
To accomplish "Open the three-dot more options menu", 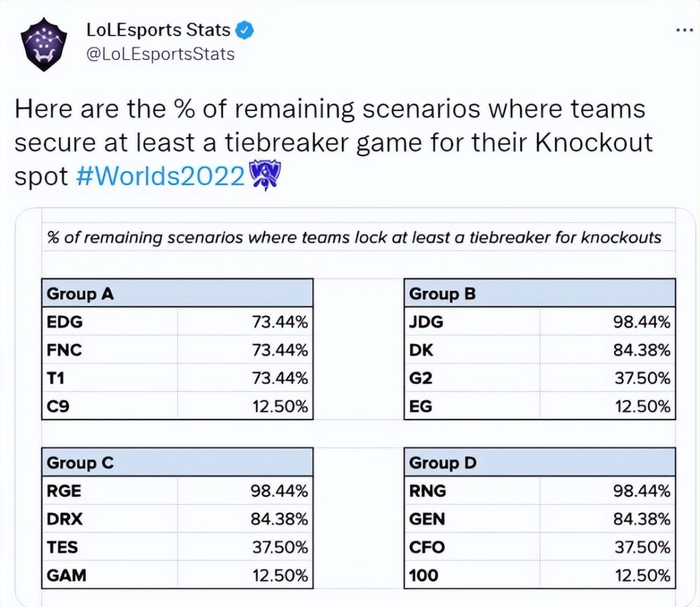I will point(684,30).
